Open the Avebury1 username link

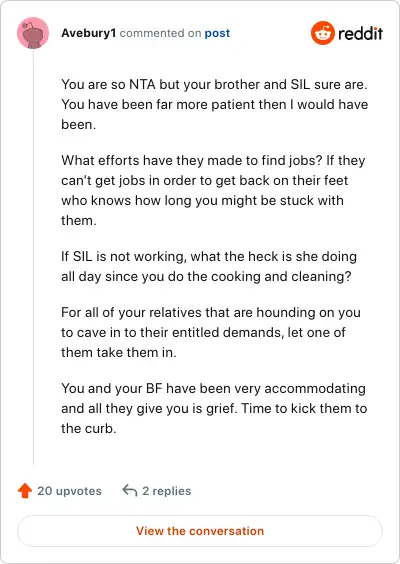point(88,33)
